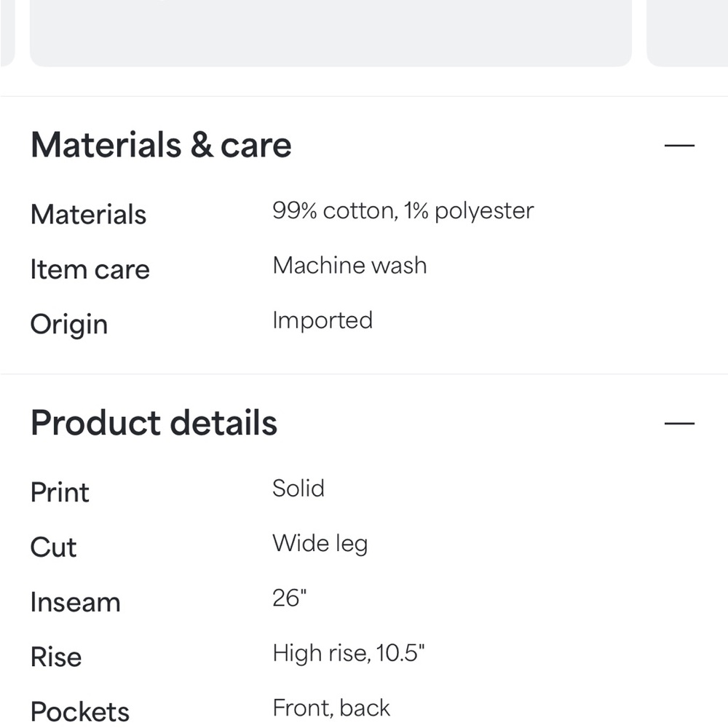Click the Product details heading
The width and height of the screenshot is (728, 728).
coord(154,422)
